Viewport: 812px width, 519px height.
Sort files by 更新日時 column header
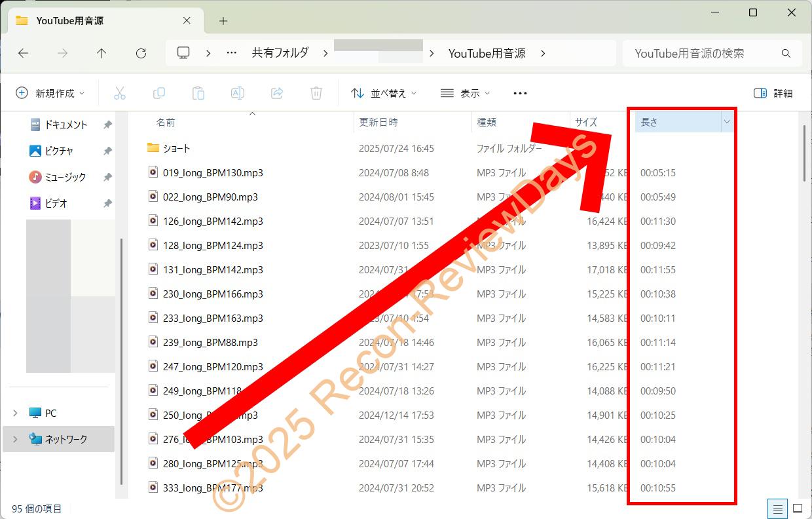click(x=378, y=122)
